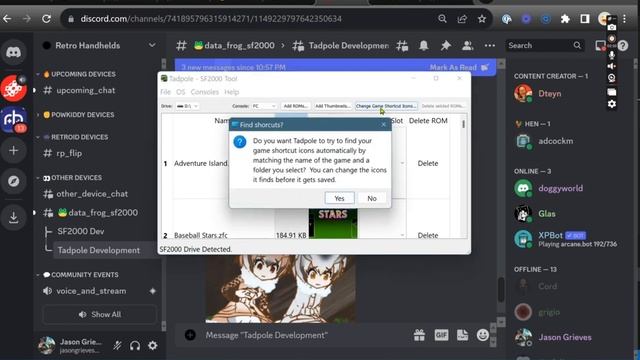Image resolution: width=640 pixels, height=360 pixels.
Task: Open Threads icon in channel header
Action: (x=402, y=46)
